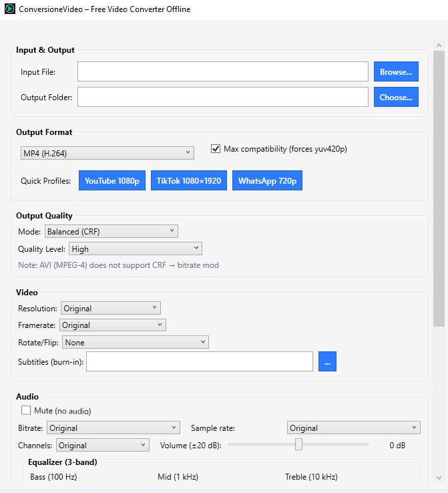Click the scrollbar up arrow
448x493 pixels.
point(439,45)
